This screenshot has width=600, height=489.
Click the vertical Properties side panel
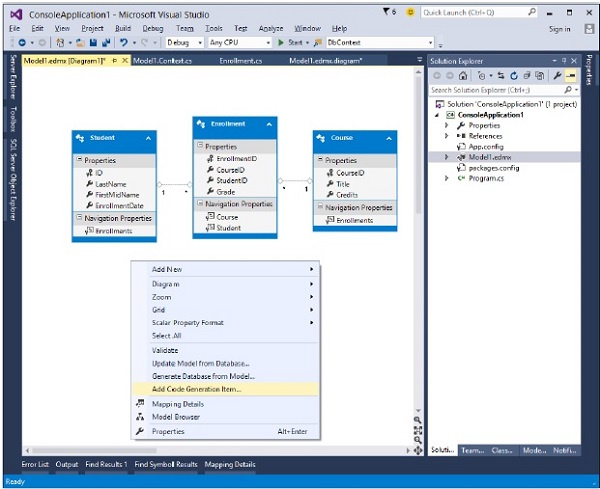click(589, 70)
